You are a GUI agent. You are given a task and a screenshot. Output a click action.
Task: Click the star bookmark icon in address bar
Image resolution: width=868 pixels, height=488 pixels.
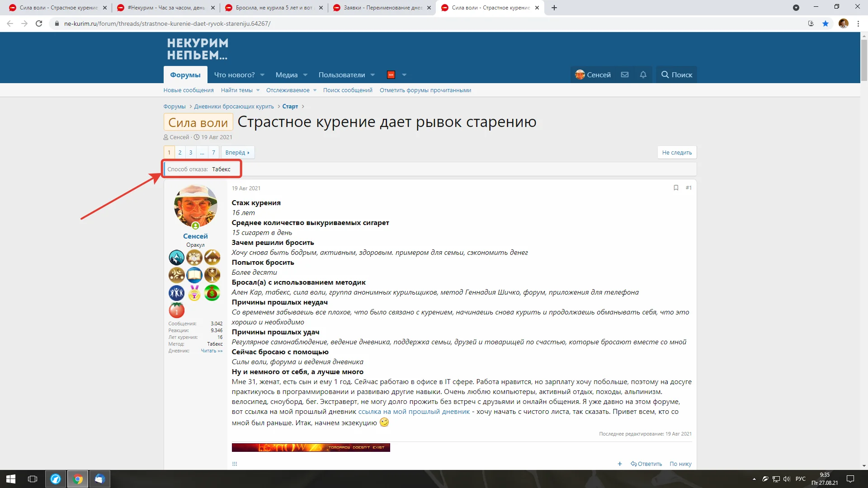coord(826,23)
